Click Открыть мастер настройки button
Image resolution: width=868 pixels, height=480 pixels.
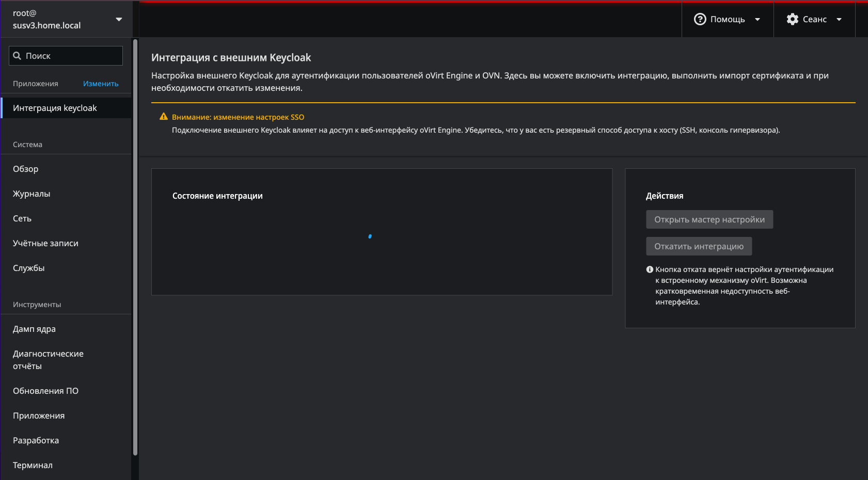(x=709, y=219)
